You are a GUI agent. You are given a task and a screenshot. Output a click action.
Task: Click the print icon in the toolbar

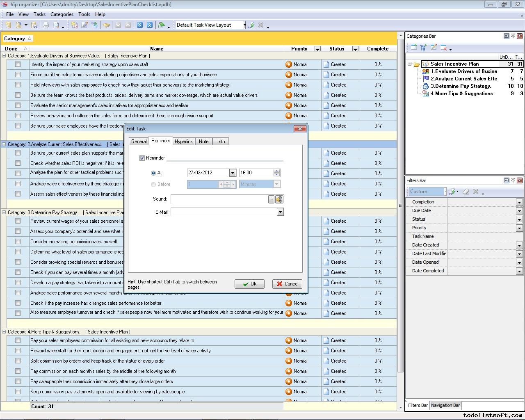[x=46, y=25]
